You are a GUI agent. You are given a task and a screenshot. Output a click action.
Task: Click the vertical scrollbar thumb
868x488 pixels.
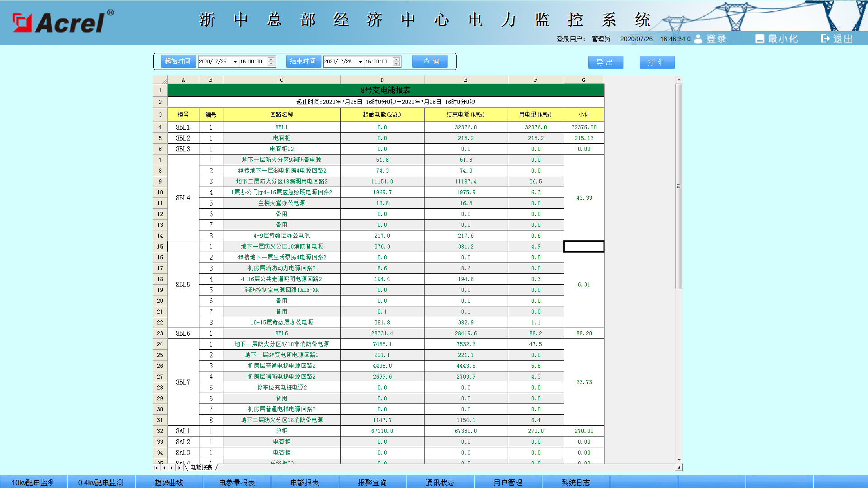(679, 186)
